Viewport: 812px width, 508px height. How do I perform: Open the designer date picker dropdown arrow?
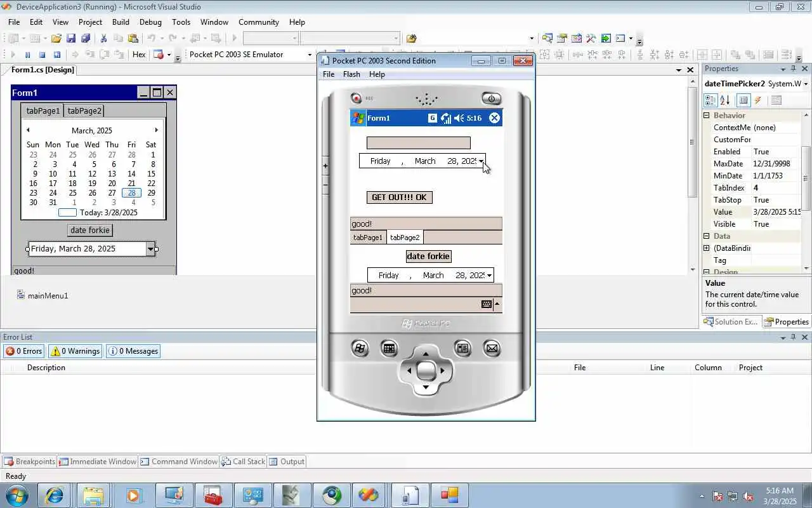click(150, 249)
